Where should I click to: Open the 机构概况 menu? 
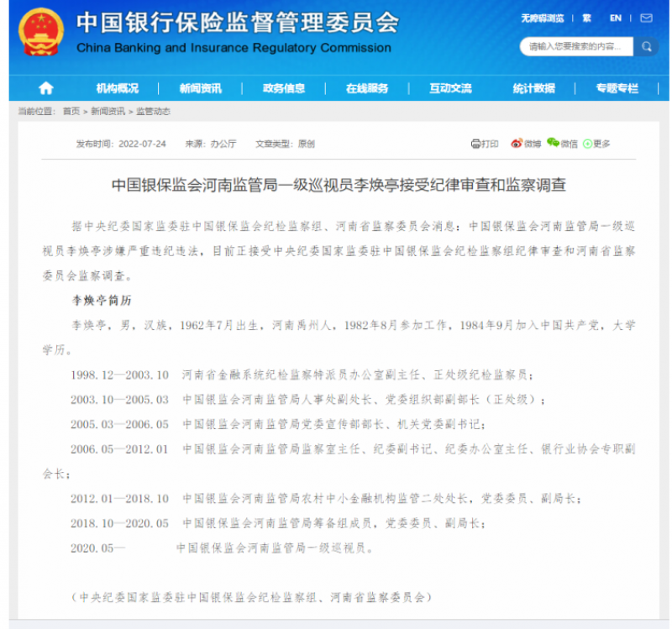[x=118, y=88]
